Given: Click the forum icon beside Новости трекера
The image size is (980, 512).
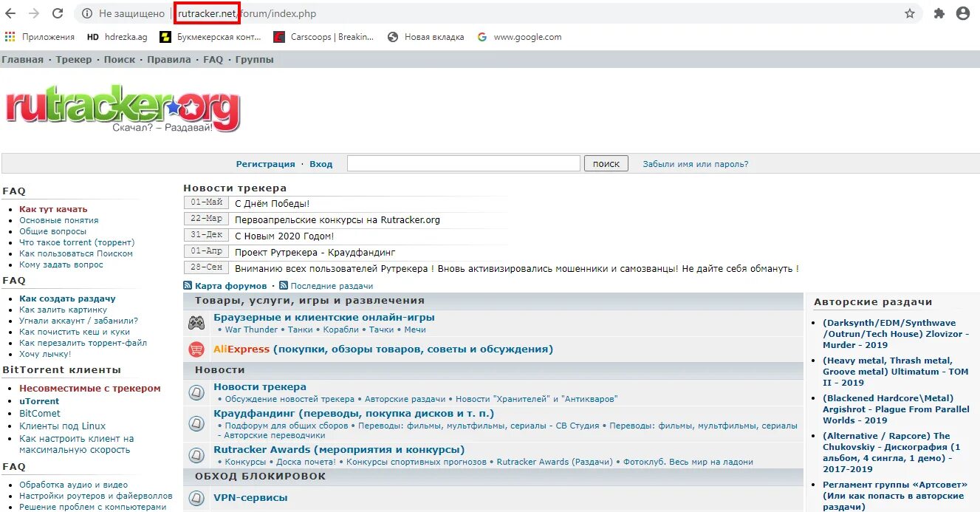Looking at the screenshot, I should coord(196,392).
